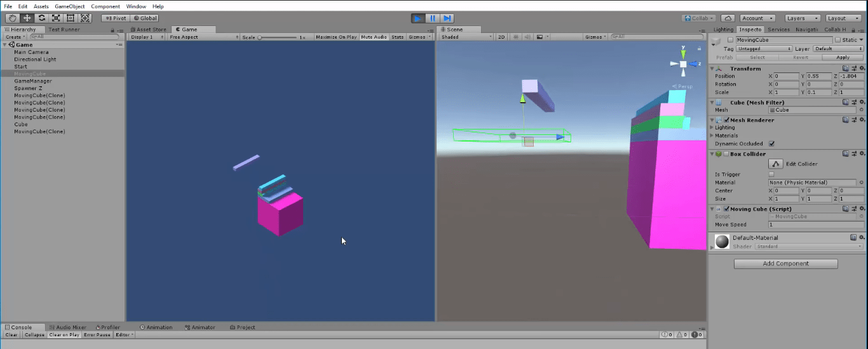
Task: Toggle MovingCube active checkbox in Inspector
Action: click(x=730, y=40)
